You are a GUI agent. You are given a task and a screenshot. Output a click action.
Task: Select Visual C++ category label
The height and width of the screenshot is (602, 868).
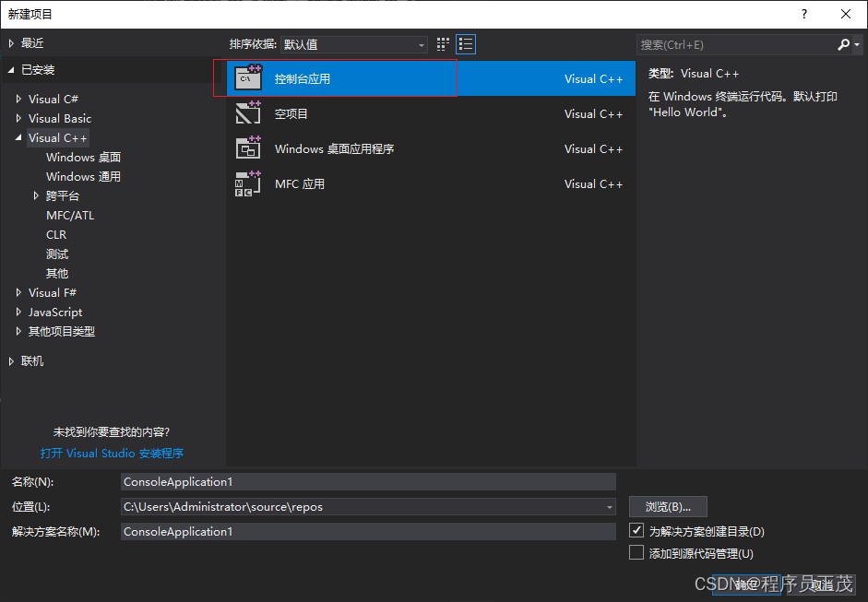click(x=57, y=137)
